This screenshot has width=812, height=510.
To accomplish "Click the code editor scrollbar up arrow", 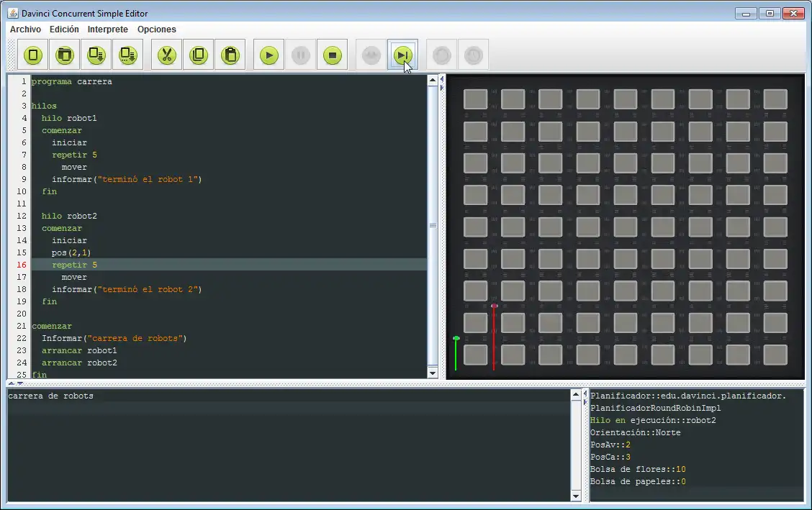I will pos(433,81).
